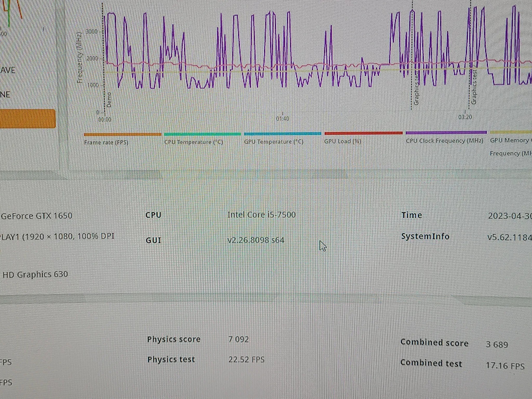Image resolution: width=532 pixels, height=399 pixels.
Task: Click the 03:20 time label on axis
Action: click(465, 117)
